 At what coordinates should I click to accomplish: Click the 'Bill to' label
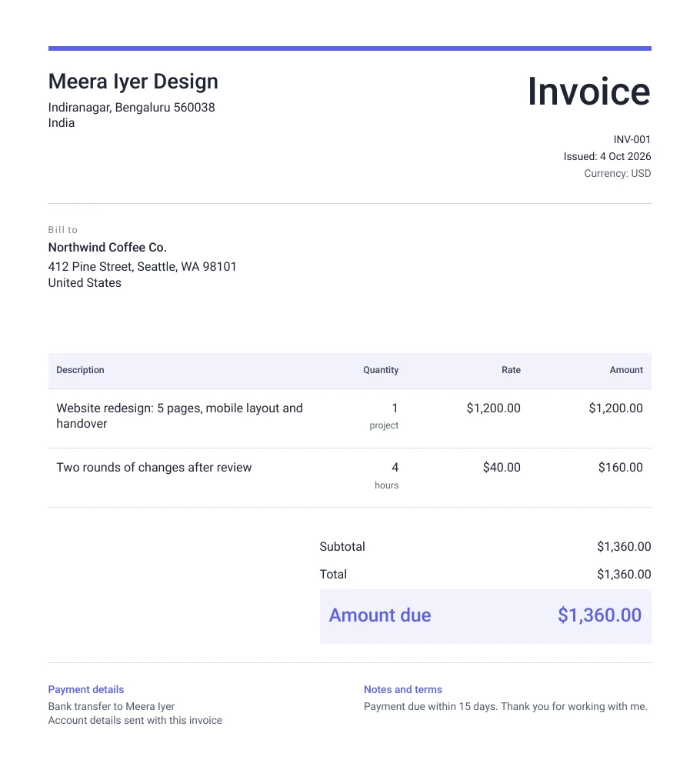[x=63, y=230]
